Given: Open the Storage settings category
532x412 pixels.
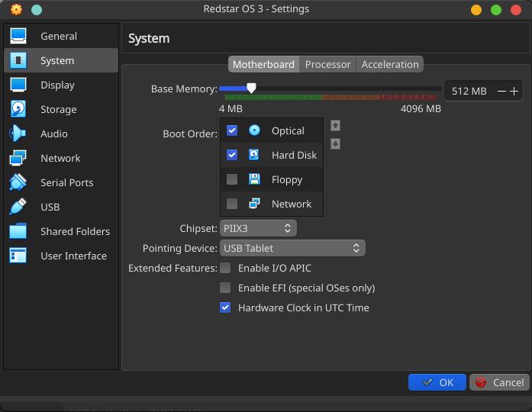Looking at the screenshot, I should [x=61, y=109].
